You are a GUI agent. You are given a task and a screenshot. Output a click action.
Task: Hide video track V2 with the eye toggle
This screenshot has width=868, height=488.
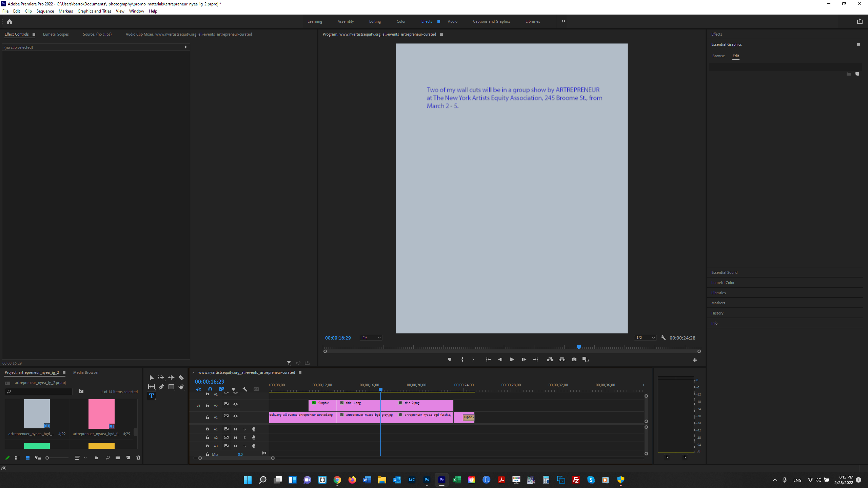tap(235, 404)
